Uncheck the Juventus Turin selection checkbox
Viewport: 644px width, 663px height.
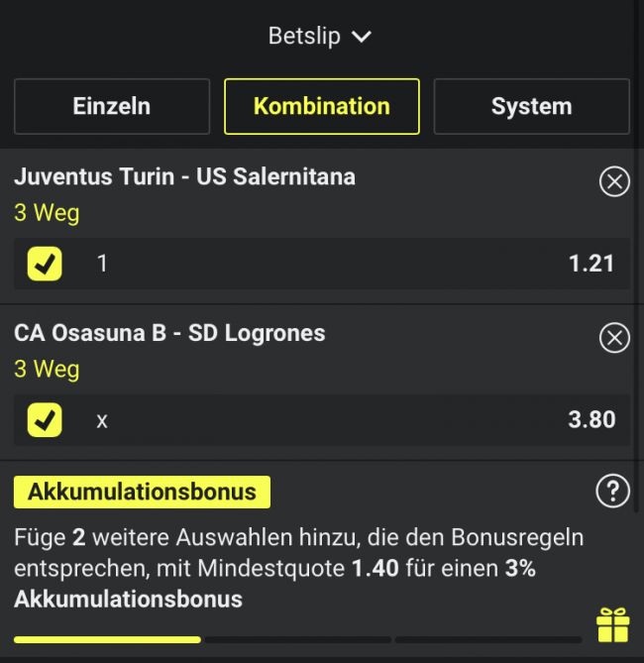click(45, 264)
